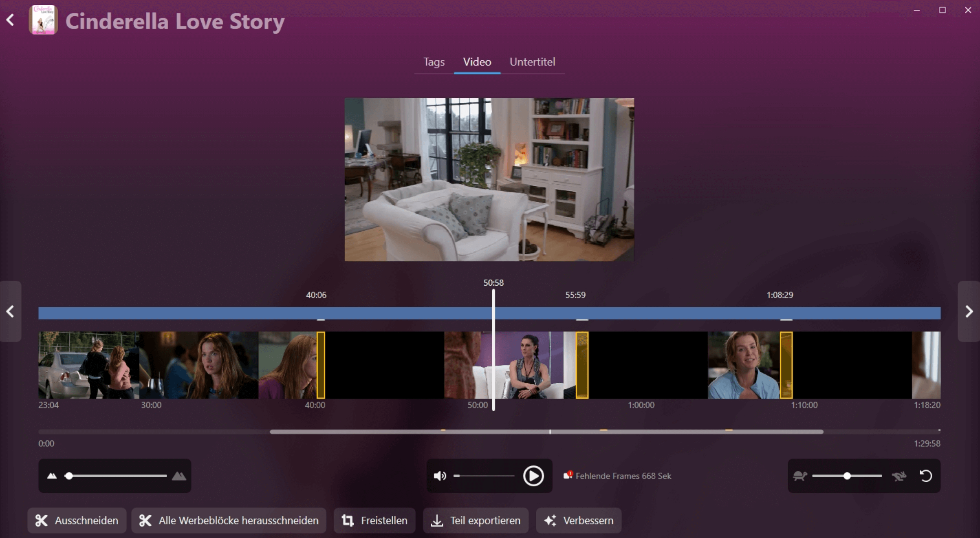Click the 55:59 marker label
980x538 pixels.
click(575, 295)
